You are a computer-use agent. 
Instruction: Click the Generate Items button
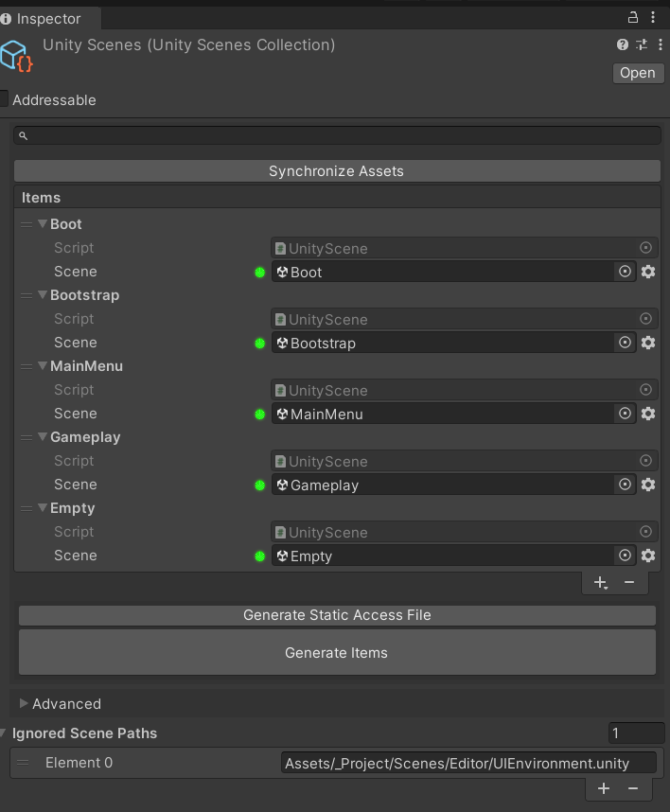coord(337,652)
